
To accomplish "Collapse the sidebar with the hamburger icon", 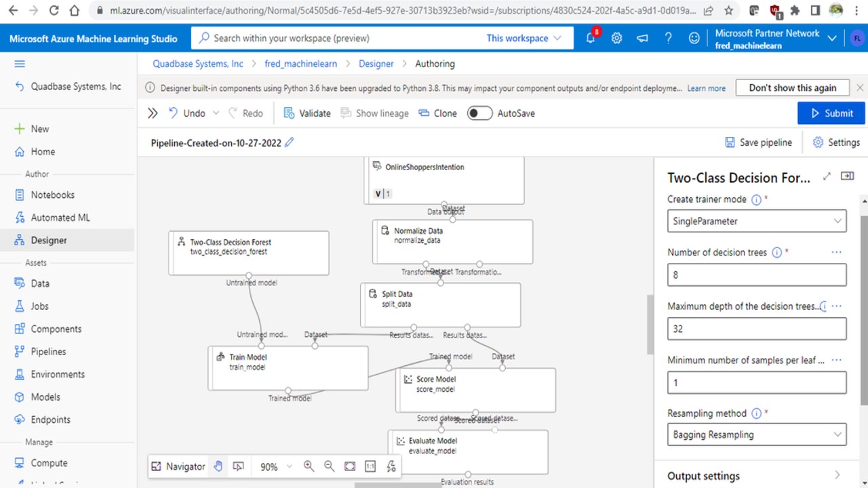I will 20,64.
